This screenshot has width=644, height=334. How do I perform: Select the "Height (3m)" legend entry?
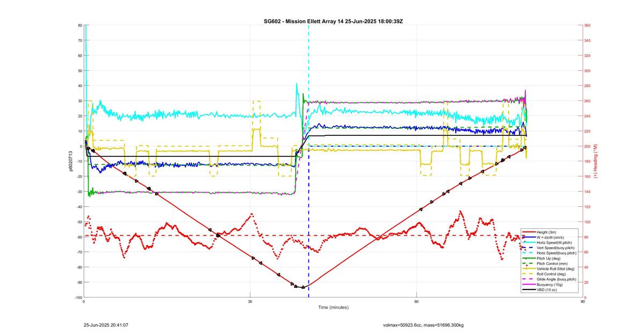coord(547,231)
